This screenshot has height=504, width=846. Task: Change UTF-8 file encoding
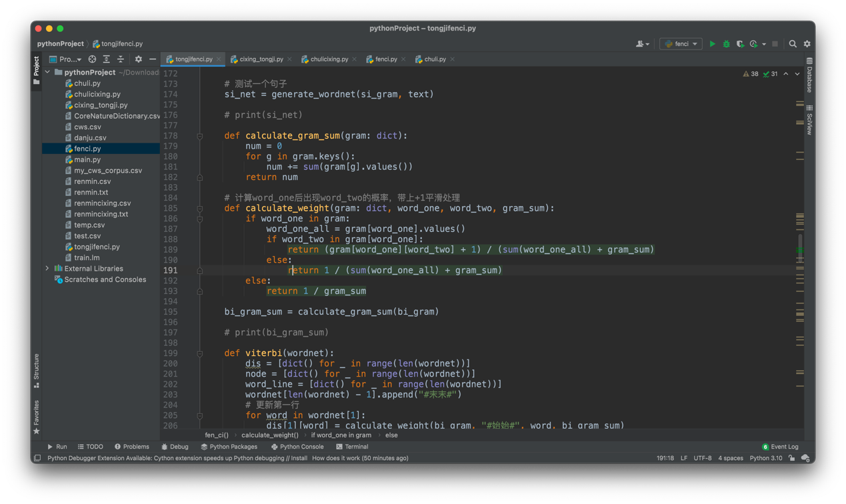tap(703, 459)
